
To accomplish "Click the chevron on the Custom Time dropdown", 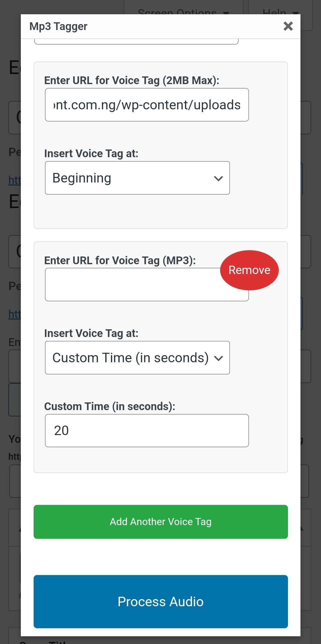I will coord(218,358).
